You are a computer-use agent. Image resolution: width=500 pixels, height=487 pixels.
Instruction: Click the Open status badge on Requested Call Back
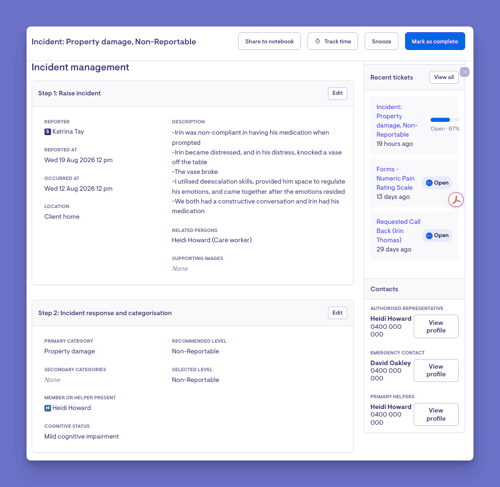[x=437, y=235]
